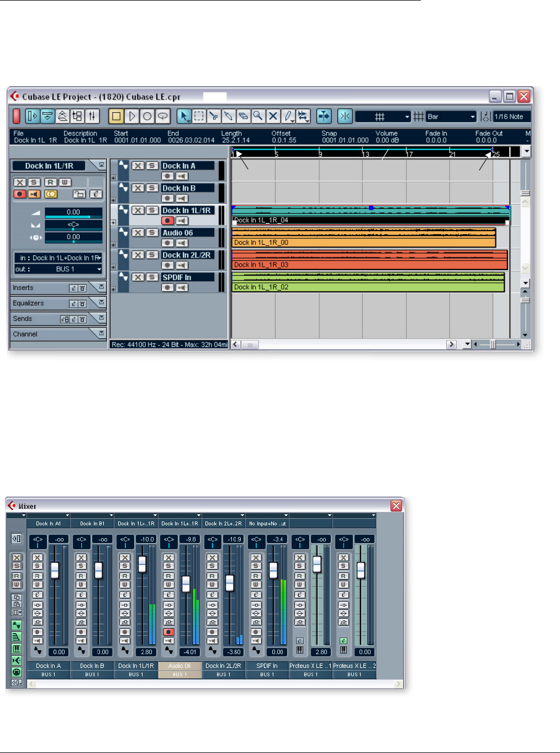Click the MIDI connector icon in Mixer left panel
Image resolution: width=560 pixels, height=753 pixels.
click(x=17, y=672)
